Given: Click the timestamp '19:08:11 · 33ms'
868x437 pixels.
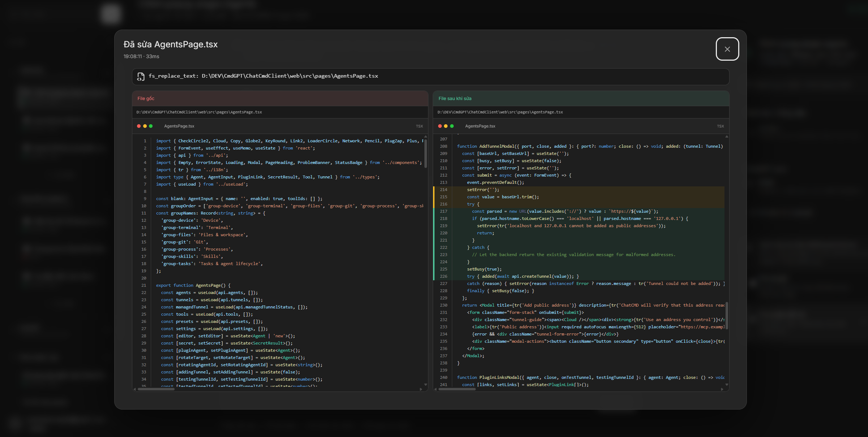Looking at the screenshot, I should [141, 56].
